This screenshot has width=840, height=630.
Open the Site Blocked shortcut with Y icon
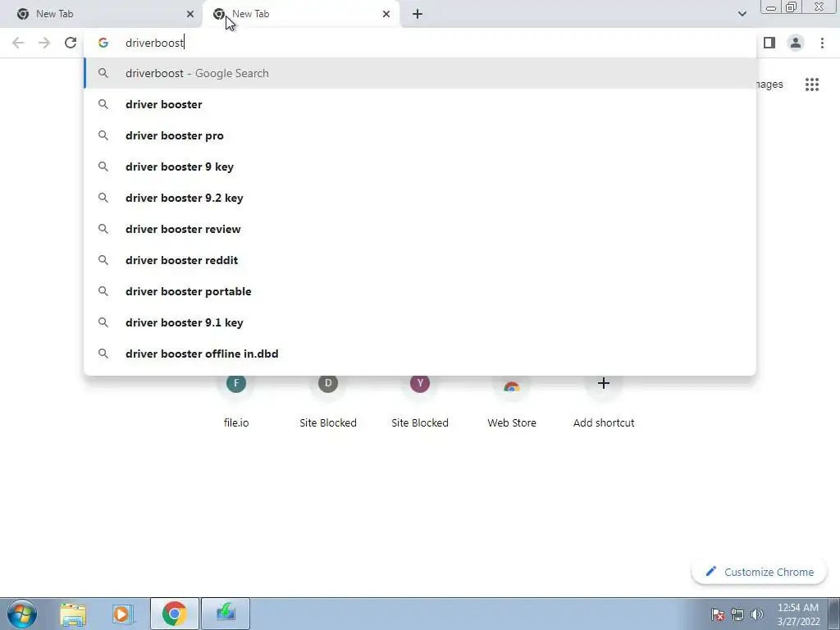420,402
